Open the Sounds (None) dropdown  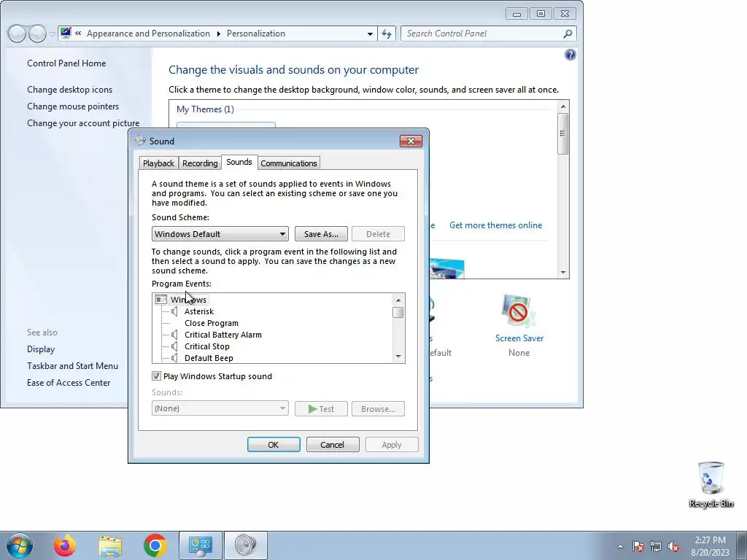[220, 408]
